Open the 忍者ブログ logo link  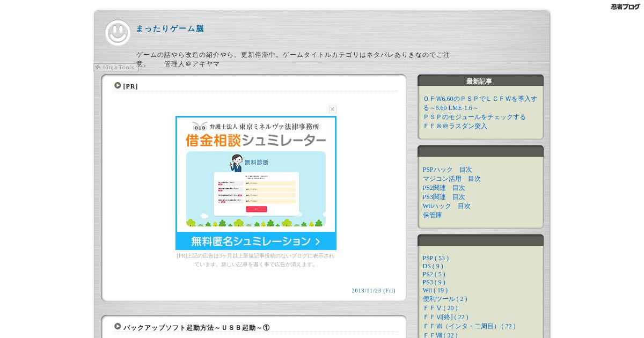pos(625,6)
